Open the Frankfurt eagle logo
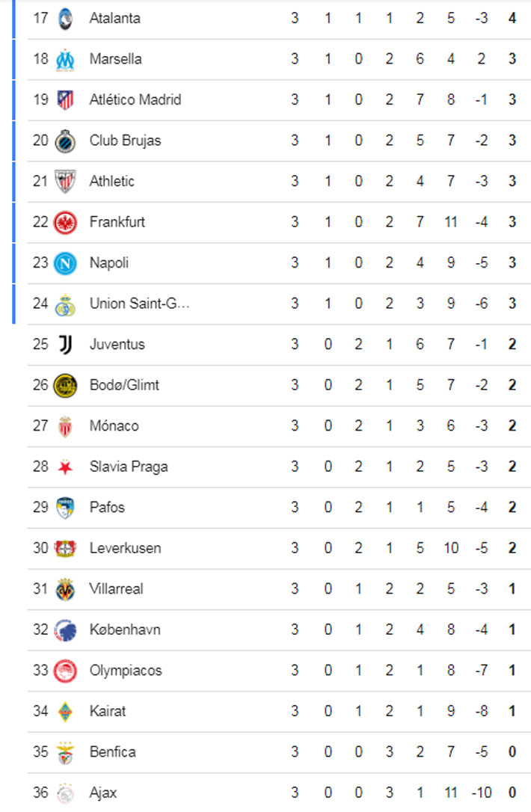The width and height of the screenshot is (531, 812). (x=66, y=222)
